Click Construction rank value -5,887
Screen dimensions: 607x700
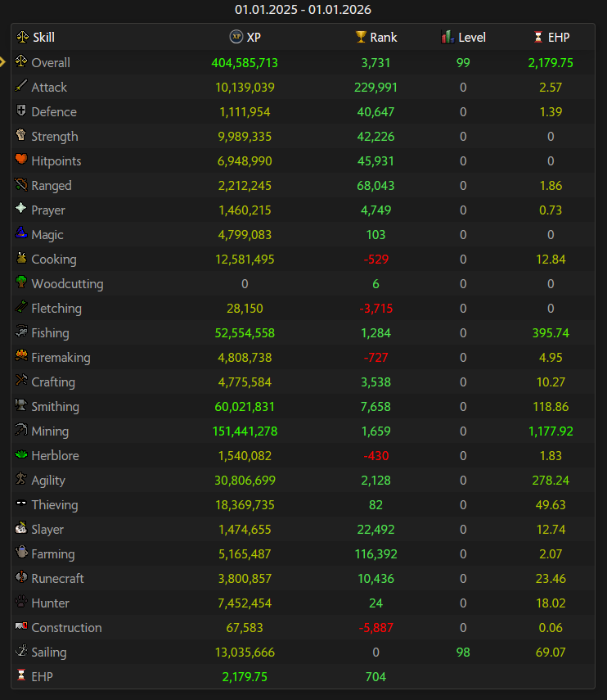376,628
